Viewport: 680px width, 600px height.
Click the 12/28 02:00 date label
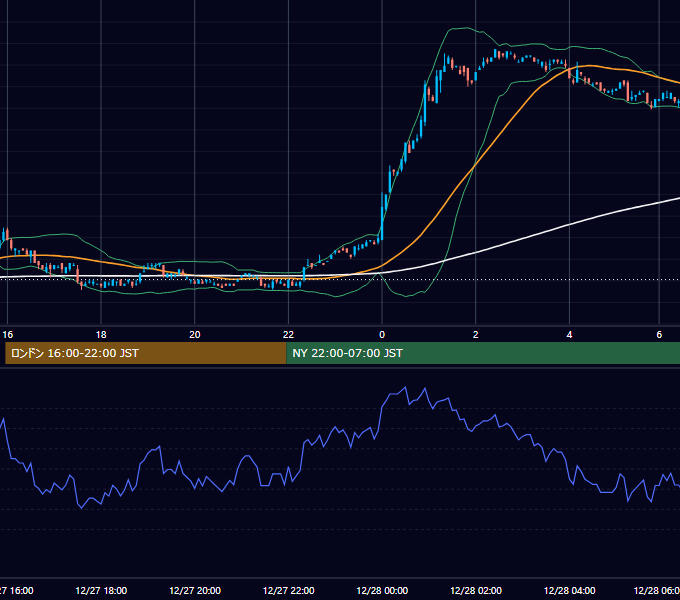tap(476, 590)
